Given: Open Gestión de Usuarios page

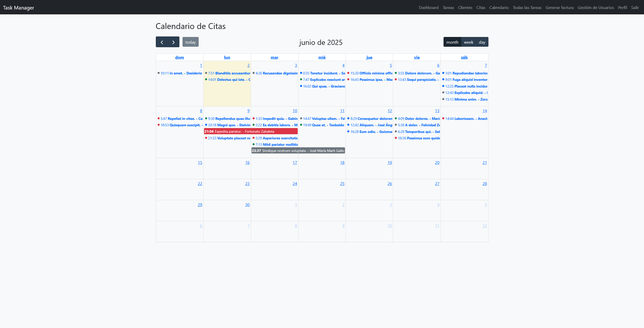Looking at the screenshot, I should (x=596, y=7).
